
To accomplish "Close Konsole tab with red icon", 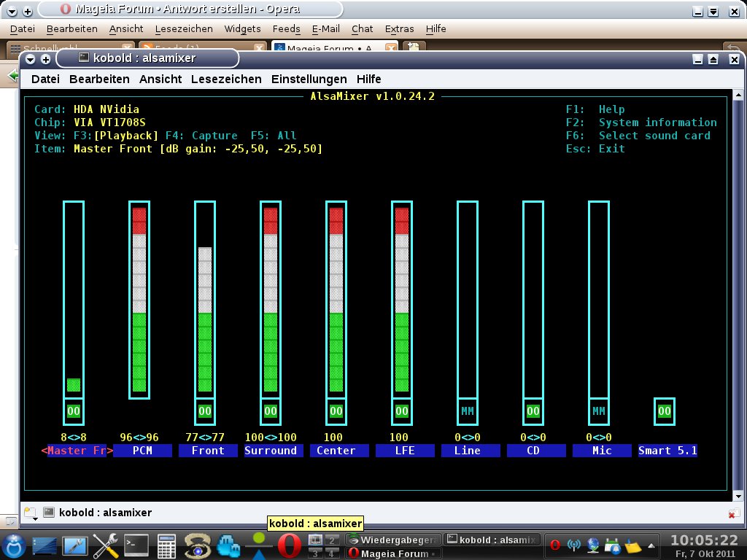I will pyautogui.click(x=734, y=513).
